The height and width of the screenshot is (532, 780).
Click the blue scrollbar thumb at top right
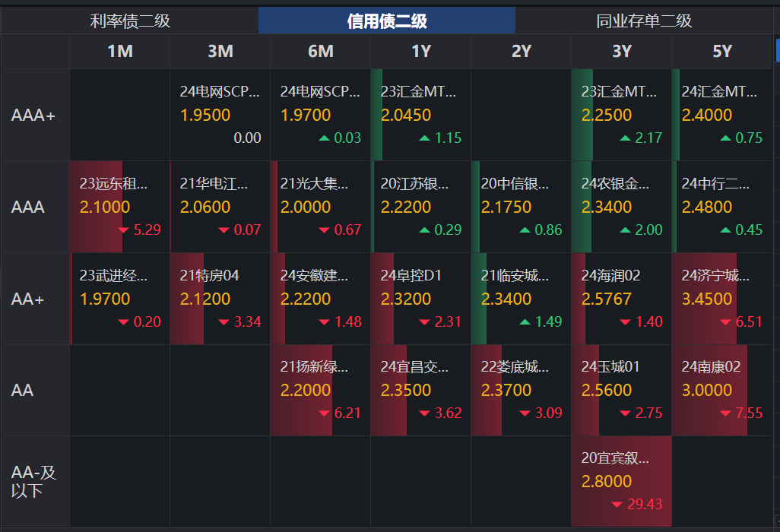(775, 48)
